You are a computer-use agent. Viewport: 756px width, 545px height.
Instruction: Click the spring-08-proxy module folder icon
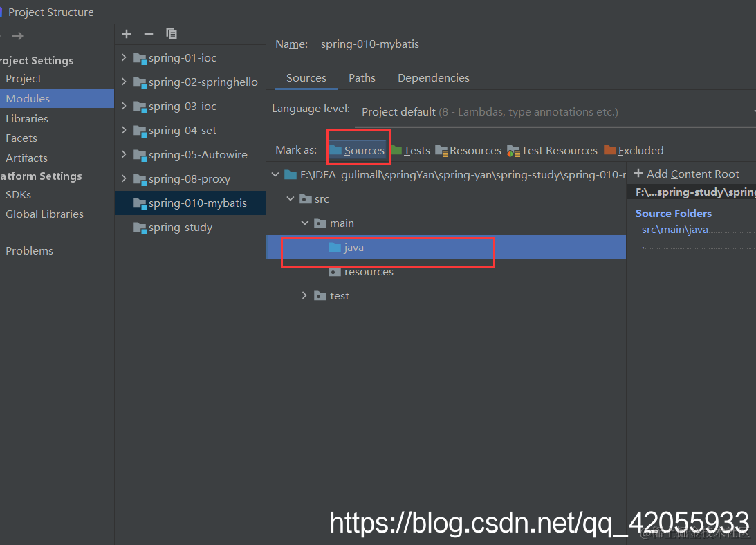tap(140, 179)
